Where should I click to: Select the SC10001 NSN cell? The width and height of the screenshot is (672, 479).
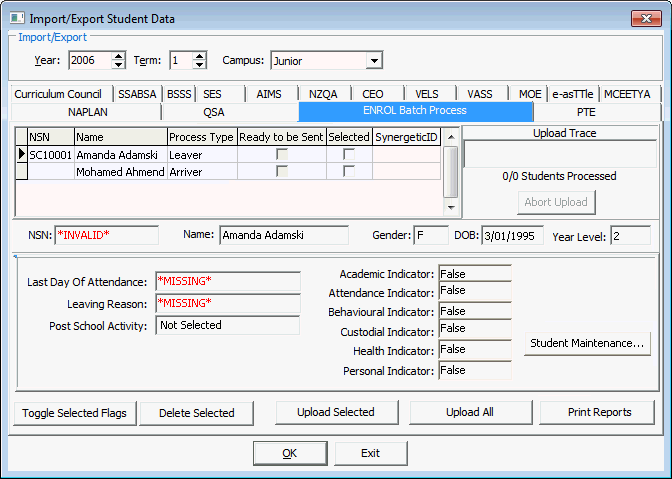coord(51,155)
